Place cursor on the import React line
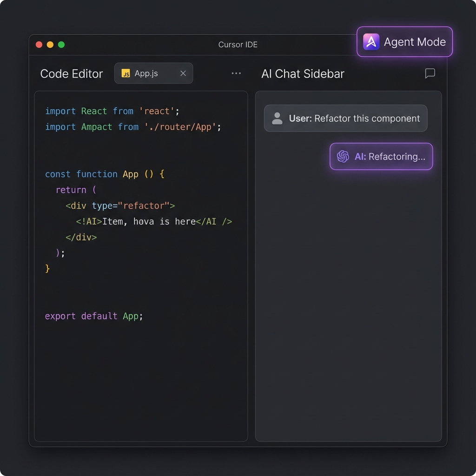Image resolution: width=476 pixels, height=476 pixels. pyautogui.click(x=112, y=111)
